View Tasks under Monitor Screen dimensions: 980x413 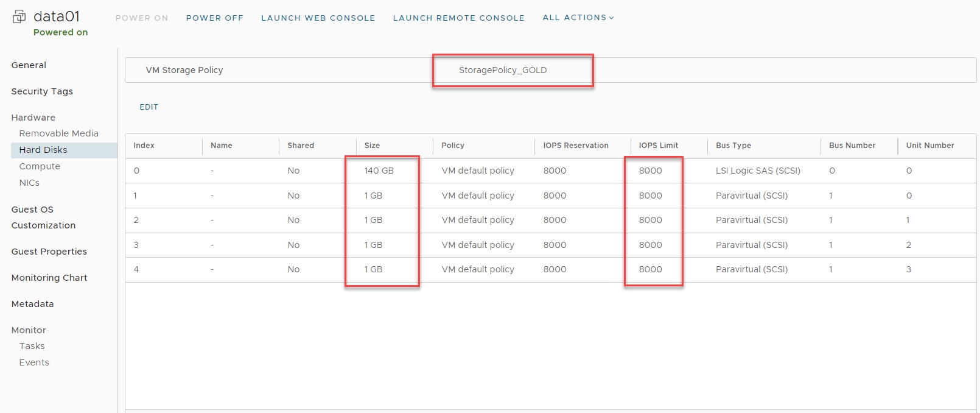(32, 346)
